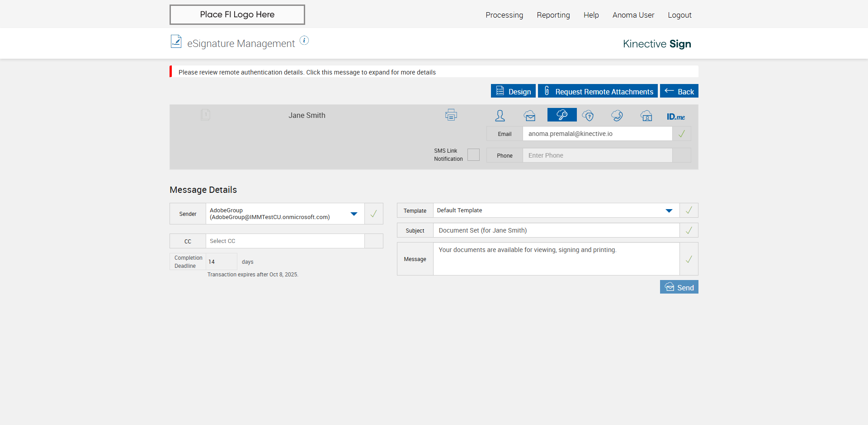Screen dimensions: 868x425
Task: Click the eSignature Management document icon
Action: tap(176, 42)
